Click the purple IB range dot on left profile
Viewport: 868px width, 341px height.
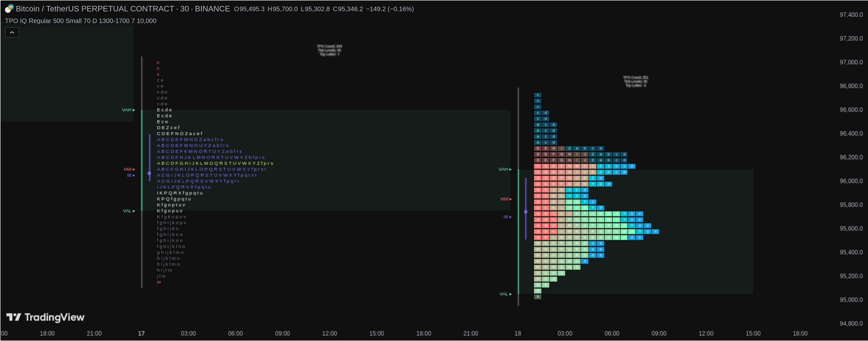click(x=149, y=173)
